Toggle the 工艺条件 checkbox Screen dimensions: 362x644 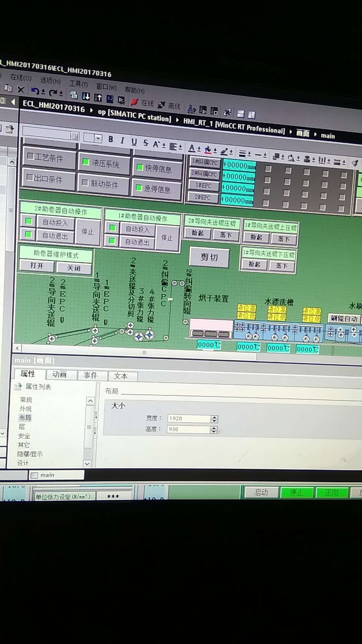tap(31, 156)
